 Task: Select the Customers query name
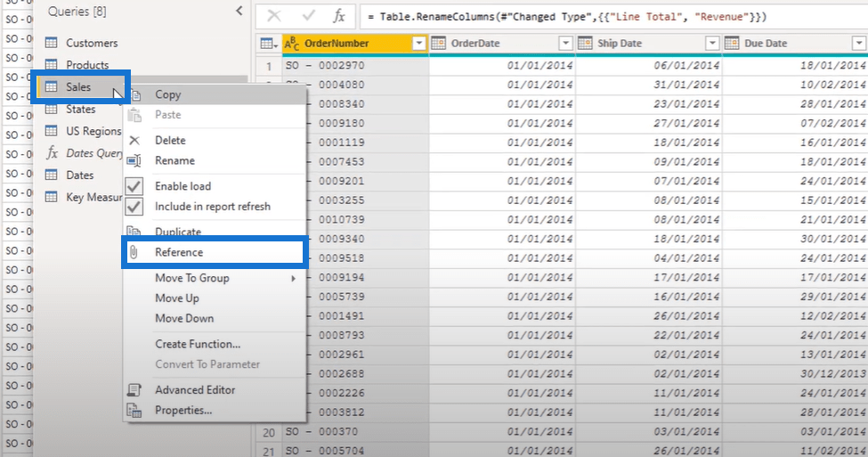(92, 43)
